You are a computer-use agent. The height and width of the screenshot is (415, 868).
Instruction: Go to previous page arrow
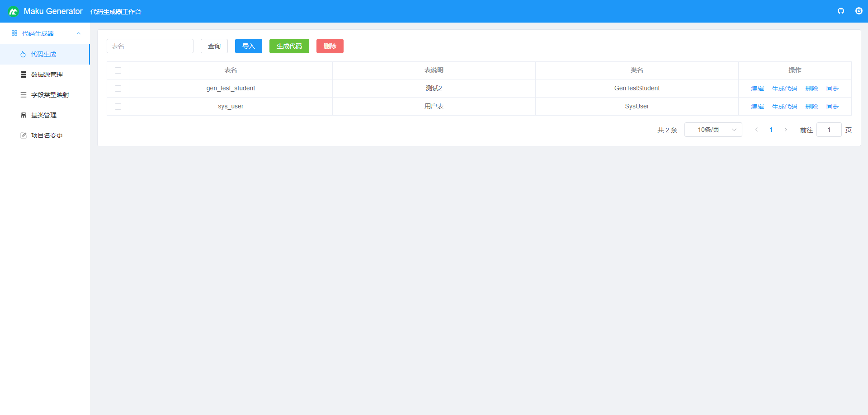[x=756, y=130]
